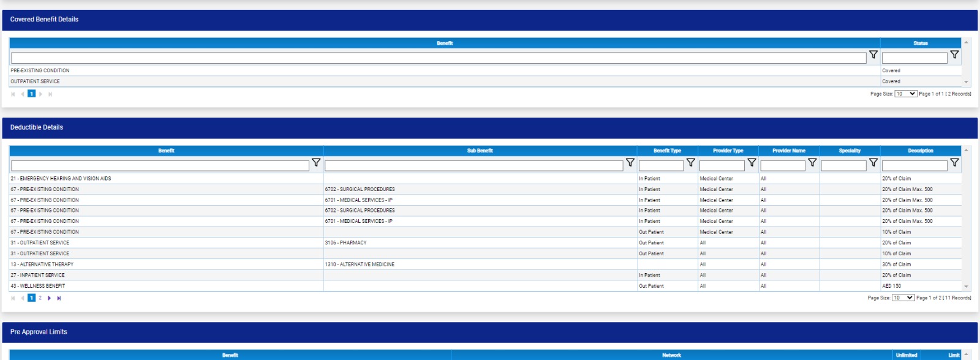980x360 pixels.
Task: Go to next page in Deductible Details
Action: [x=50, y=298]
